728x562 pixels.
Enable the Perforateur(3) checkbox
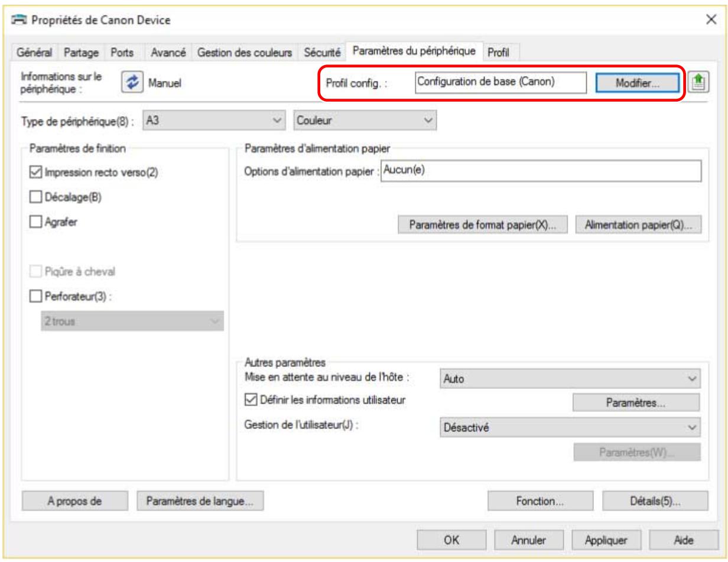pos(35,297)
